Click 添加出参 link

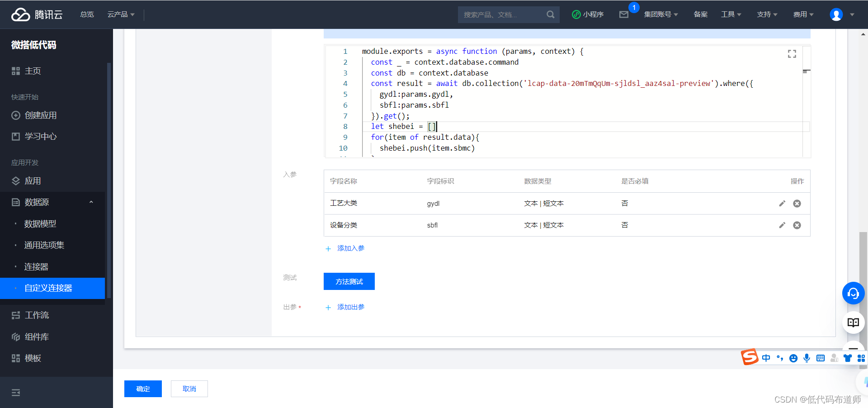345,307
